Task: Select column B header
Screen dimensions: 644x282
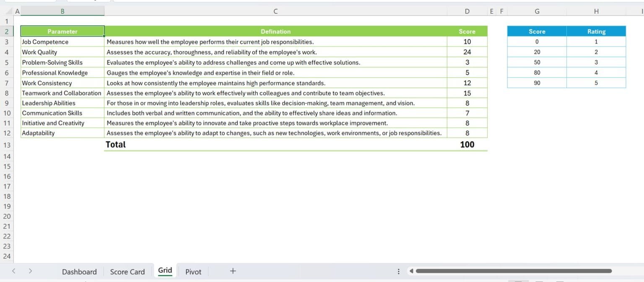Action: point(62,11)
